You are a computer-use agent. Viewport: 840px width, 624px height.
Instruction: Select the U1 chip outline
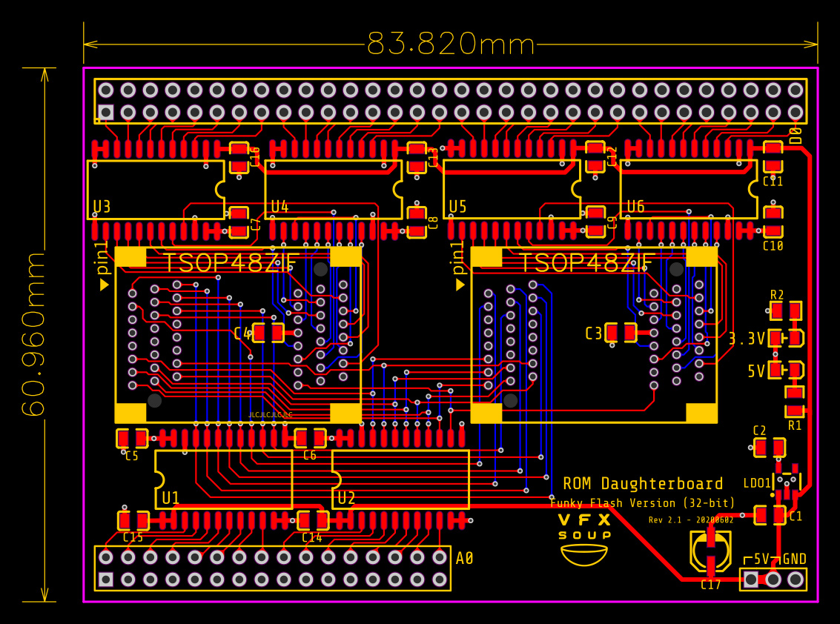pyautogui.click(x=223, y=479)
